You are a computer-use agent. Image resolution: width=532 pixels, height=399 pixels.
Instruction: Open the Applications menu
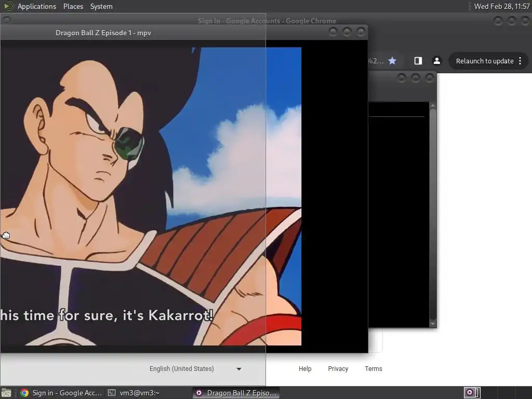tap(37, 6)
